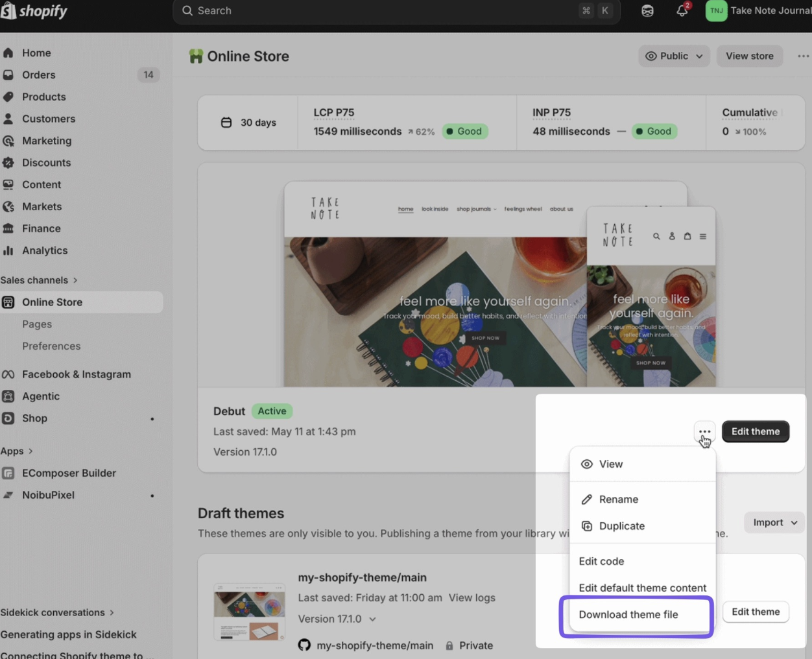The height and width of the screenshot is (659, 812).
Task: Open Generating apps in Sidekick conversation
Action: (x=68, y=635)
